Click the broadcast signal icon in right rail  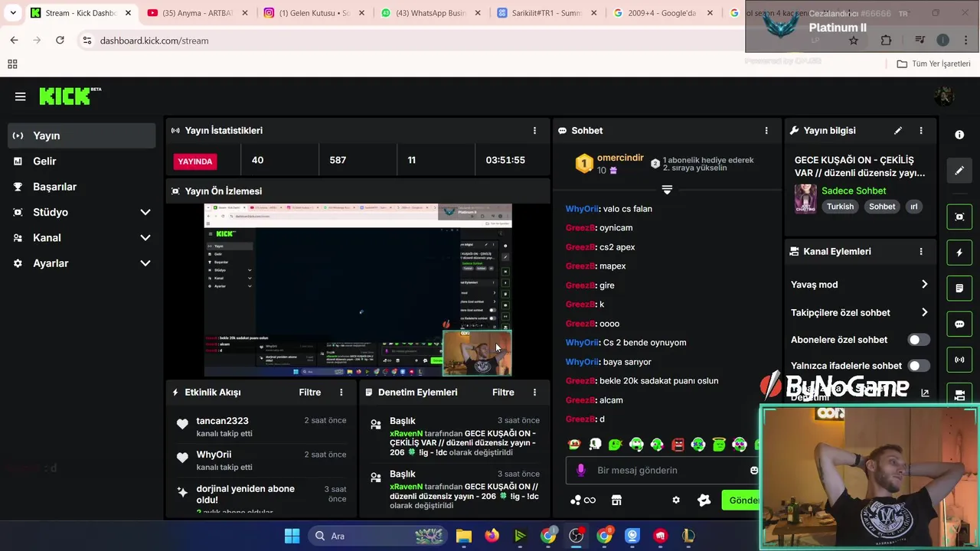tap(959, 360)
